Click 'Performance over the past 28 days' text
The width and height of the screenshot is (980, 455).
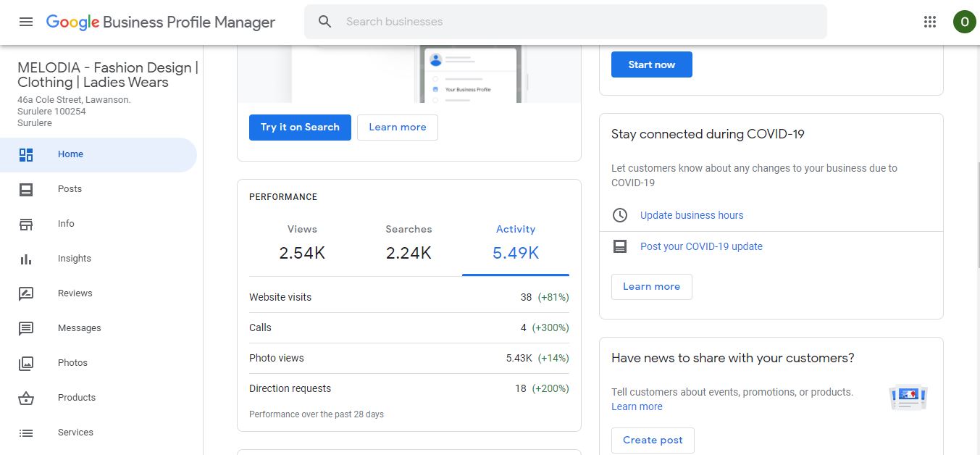pos(317,414)
